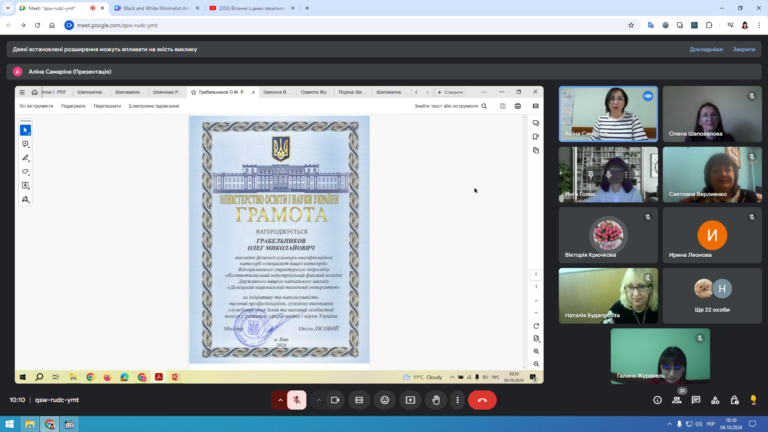Open Редагувати menu in shared Acrobat

73,106
